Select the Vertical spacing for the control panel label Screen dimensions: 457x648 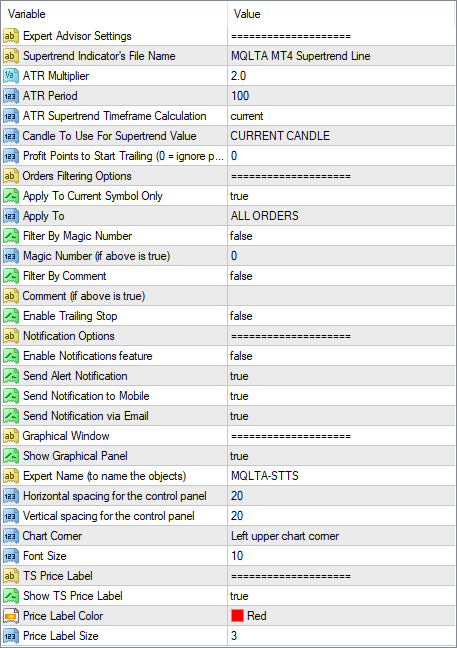coord(109,516)
